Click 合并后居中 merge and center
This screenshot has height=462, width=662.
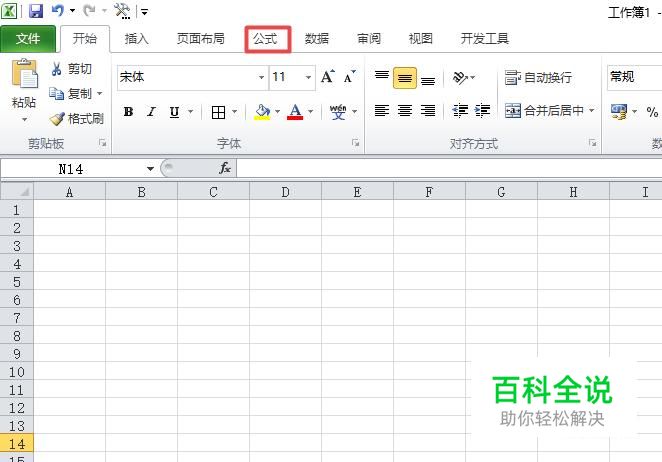click(545, 111)
